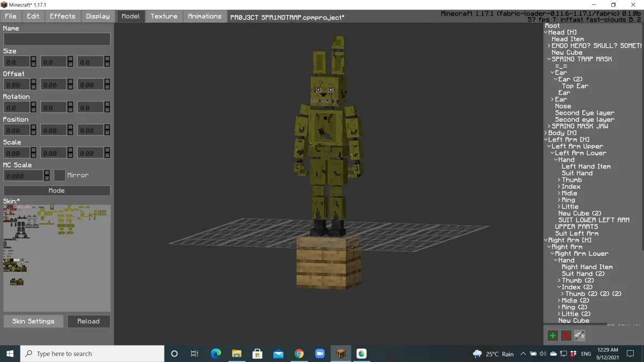Viewport: 644px width, 362px height.
Task: Select the UPPER PARTS tree entry
Action: tap(576, 227)
